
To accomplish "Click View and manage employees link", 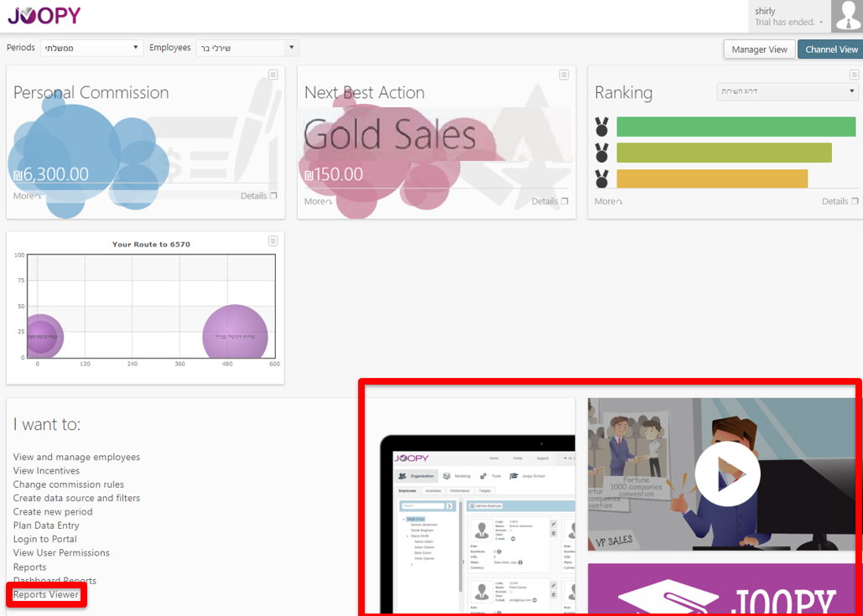I will coord(76,457).
